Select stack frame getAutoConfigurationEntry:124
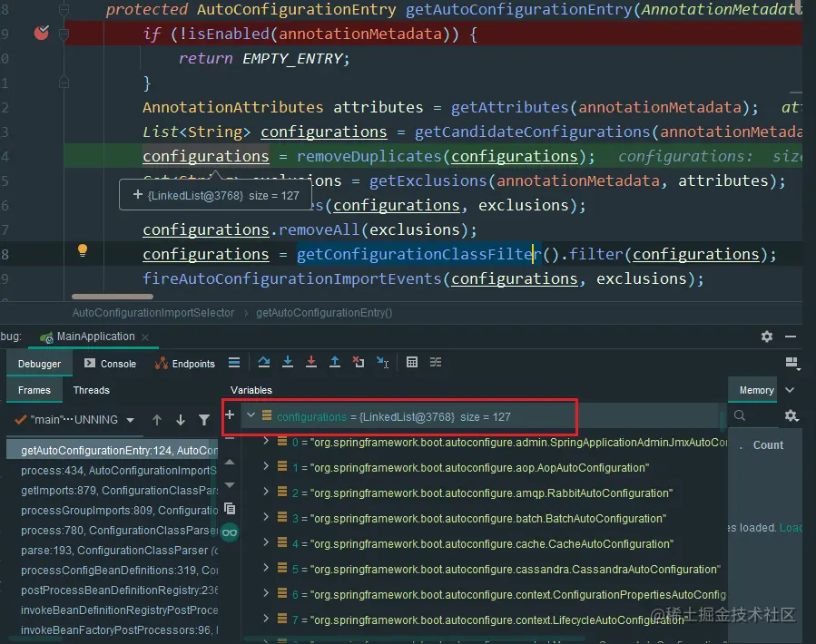 click(x=113, y=451)
